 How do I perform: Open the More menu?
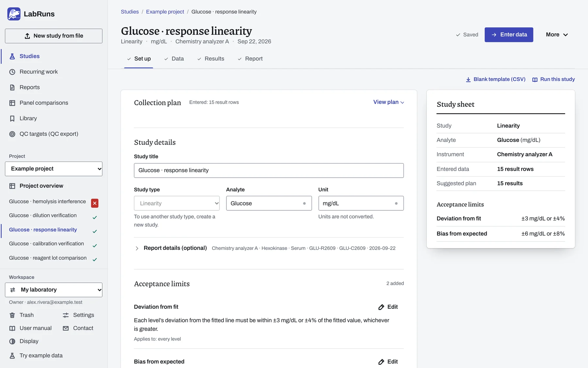tap(557, 35)
